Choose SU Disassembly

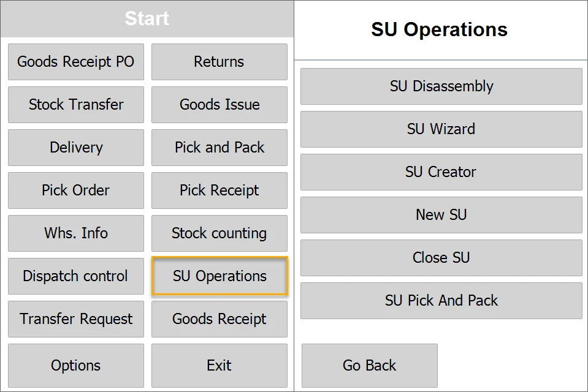(x=441, y=86)
